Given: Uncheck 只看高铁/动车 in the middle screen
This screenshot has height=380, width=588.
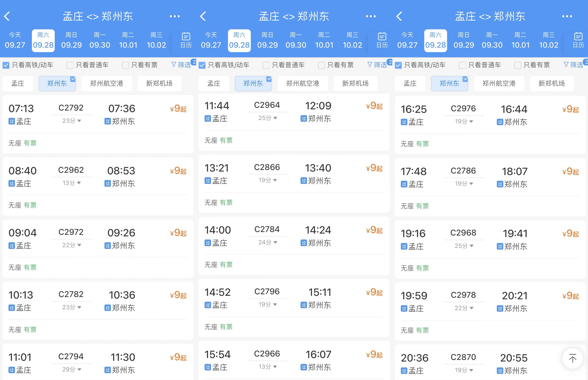Looking at the screenshot, I should click(202, 65).
